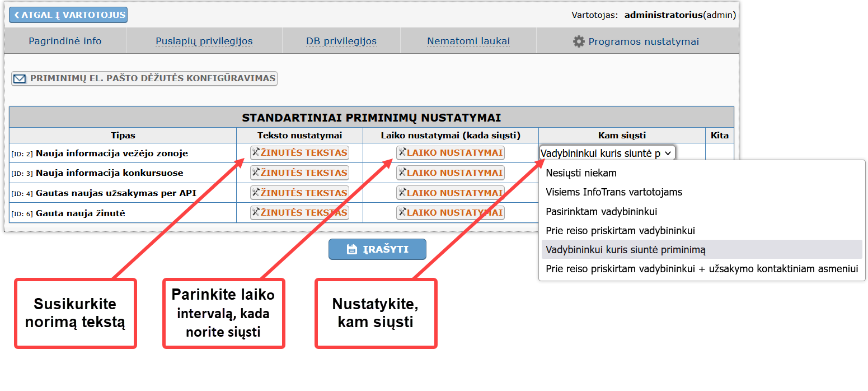Click Standartiniai priminimų nustatymai table title

coord(371,118)
